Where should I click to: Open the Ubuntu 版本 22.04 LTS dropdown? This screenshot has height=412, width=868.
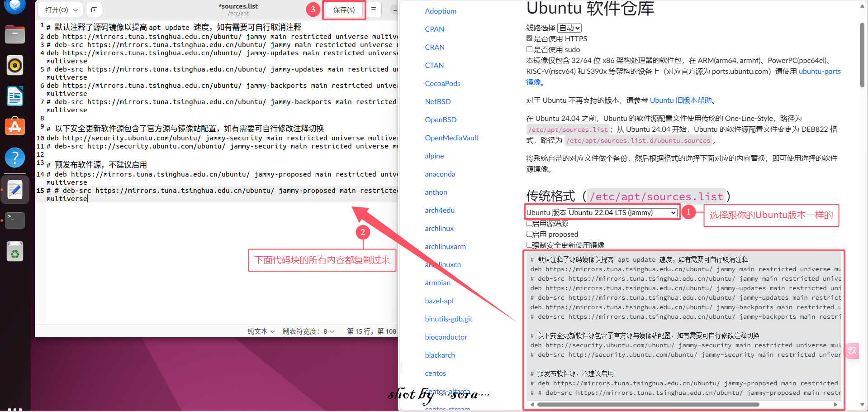[622, 212]
